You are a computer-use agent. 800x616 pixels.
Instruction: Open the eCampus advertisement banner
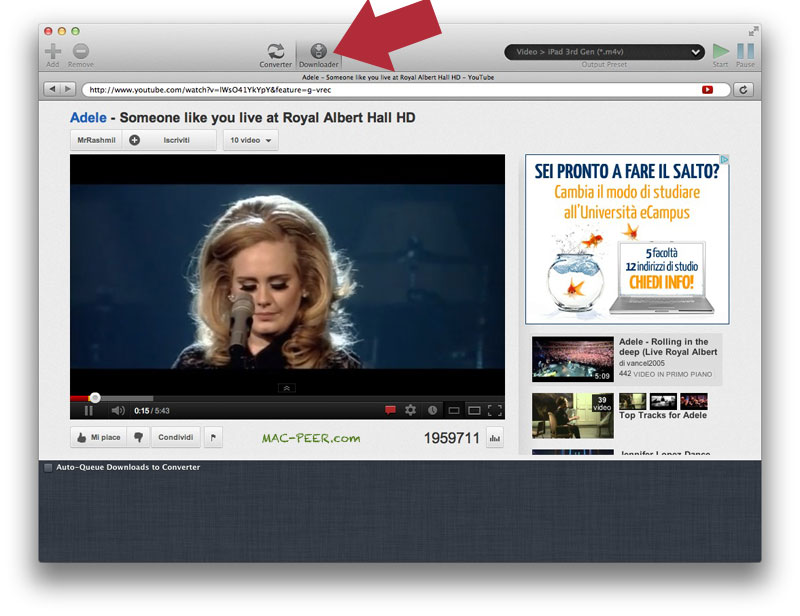(627, 239)
